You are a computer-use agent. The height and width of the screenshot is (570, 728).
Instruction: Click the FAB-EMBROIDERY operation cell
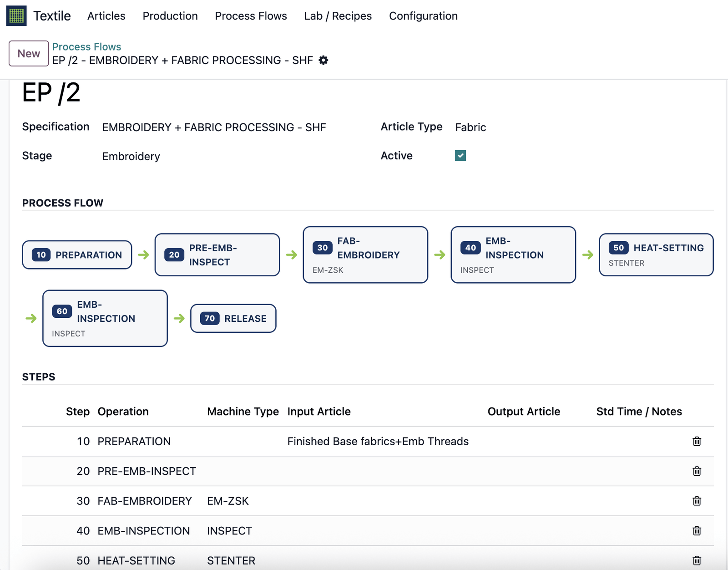[x=145, y=501]
